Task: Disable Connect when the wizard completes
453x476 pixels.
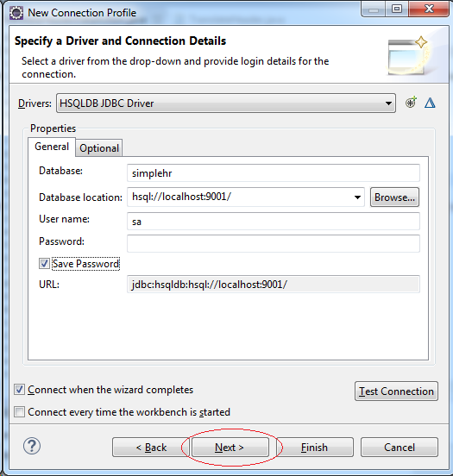Action: tap(20, 390)
